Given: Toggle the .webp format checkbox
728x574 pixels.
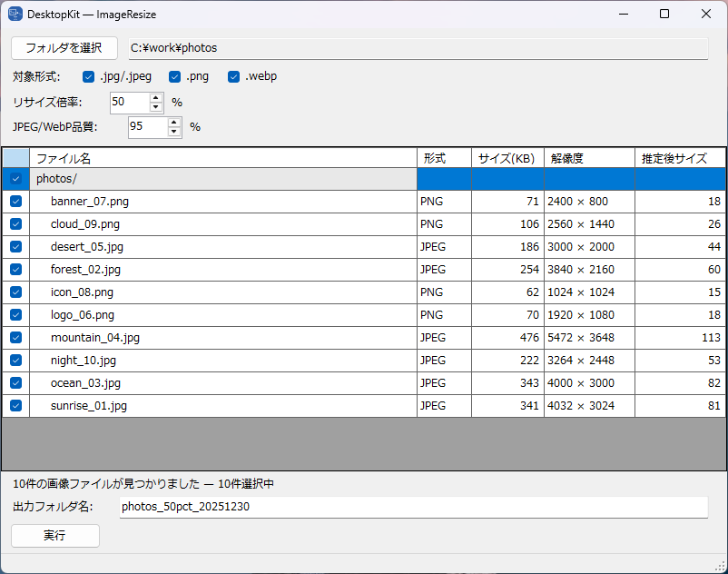Looking at the screenshot, I should tap(233, 76).
